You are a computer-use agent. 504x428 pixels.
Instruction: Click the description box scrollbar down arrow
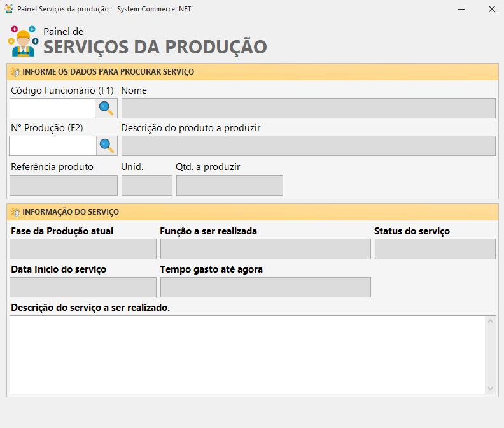[490, 388]
